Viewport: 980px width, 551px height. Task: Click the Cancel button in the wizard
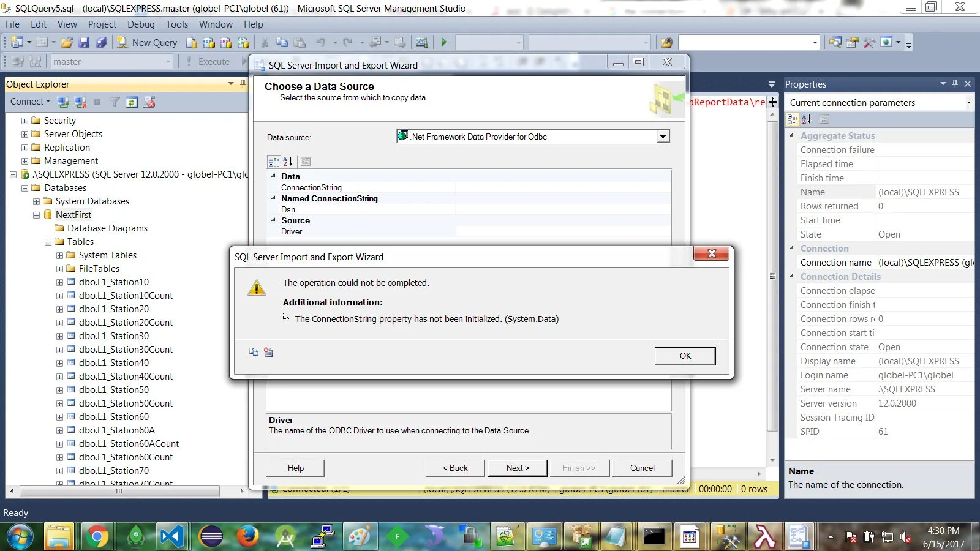coord(642,468)
